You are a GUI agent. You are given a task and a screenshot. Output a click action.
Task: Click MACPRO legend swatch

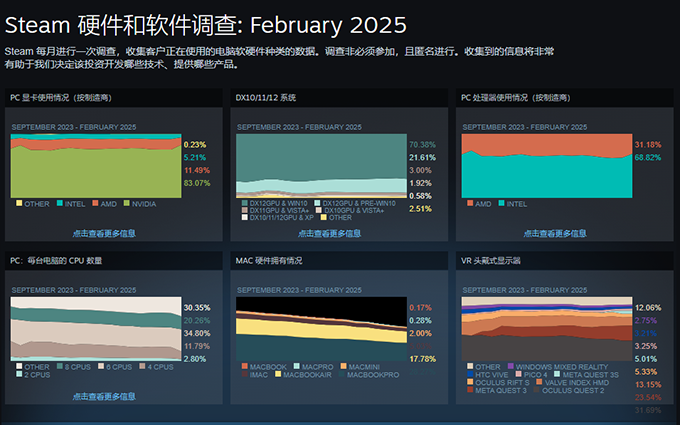[297, 366]
